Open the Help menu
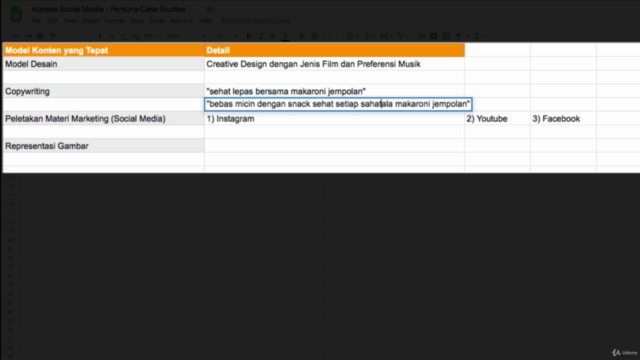The width and height of the screenshot is (640, 360). 205,20
